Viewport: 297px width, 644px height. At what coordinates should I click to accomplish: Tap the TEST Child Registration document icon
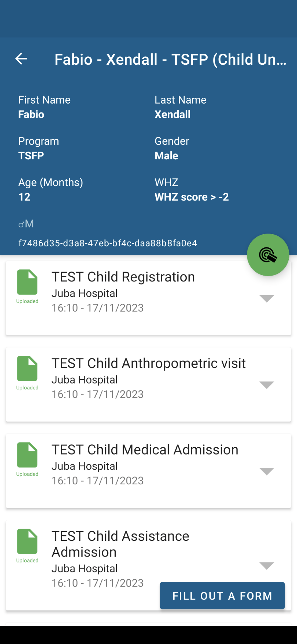27,282
